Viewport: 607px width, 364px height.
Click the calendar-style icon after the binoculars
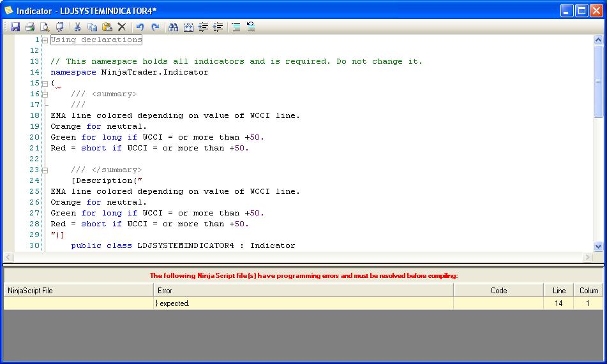coord(188,27)
